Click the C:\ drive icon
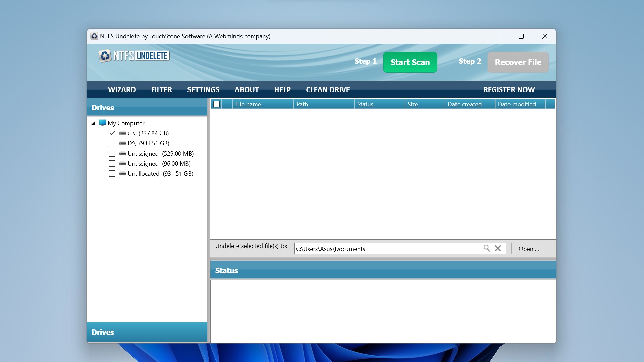 123,133
